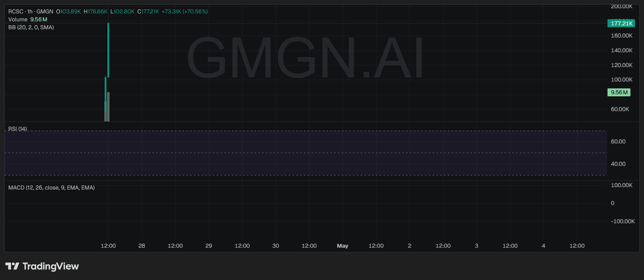Screen dimensions: 644x280
Task: Click the tall green candlestick
Action: [x=108, y=50]
